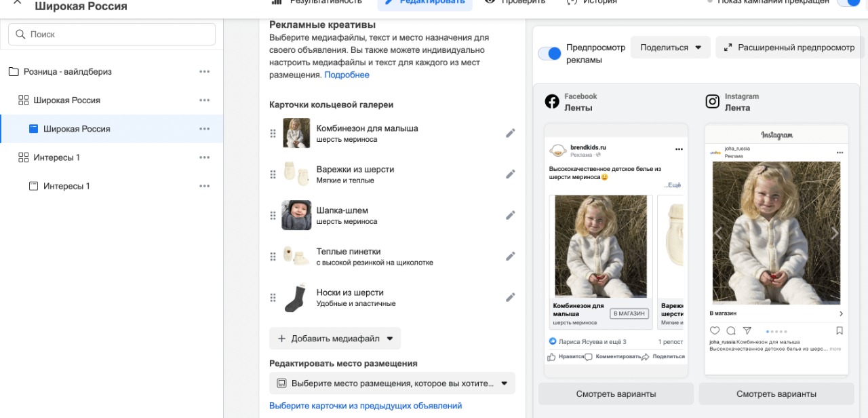The height and width of the screenshot is (418, 868).
Task: Click the search magnifier icon in sidebar
Action: click(x=20, y=34)
